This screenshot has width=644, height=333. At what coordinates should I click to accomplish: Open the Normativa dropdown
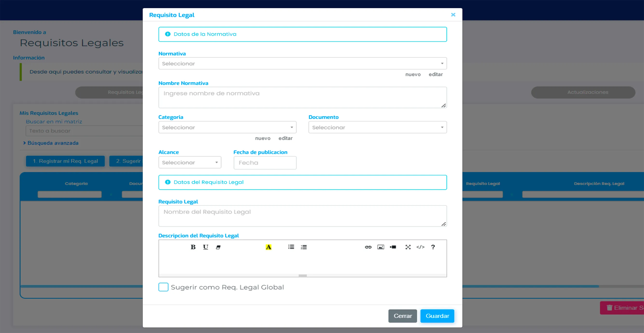(303, 64)
